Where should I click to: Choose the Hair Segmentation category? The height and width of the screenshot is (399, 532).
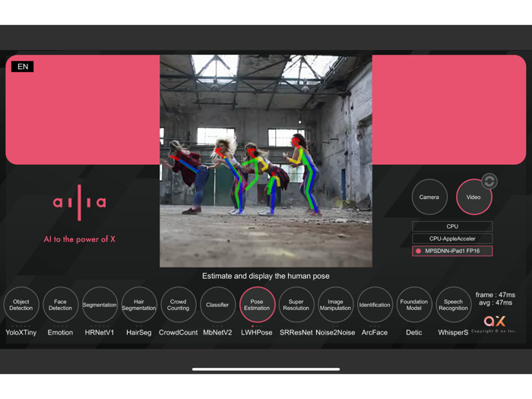pos(139,305)
